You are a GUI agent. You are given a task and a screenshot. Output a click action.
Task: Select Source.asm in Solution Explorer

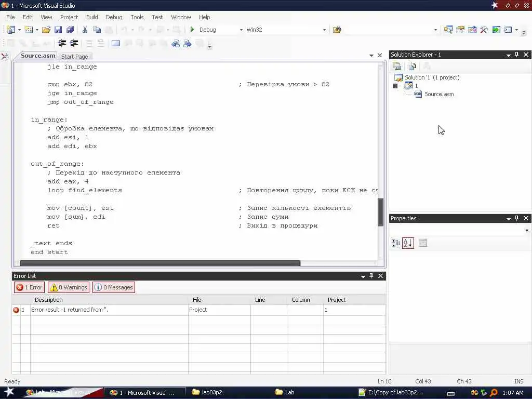pos(438,95)
